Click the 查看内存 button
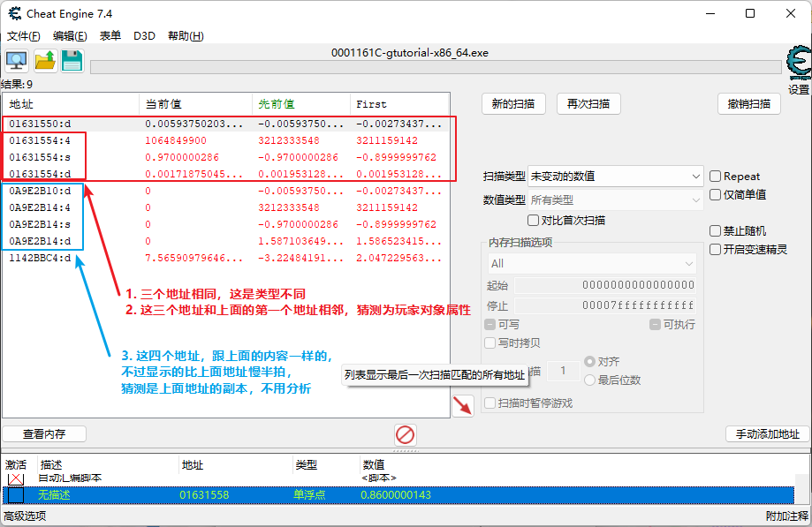The width and height of the screenshot is (812, 527). pos(44,434)
